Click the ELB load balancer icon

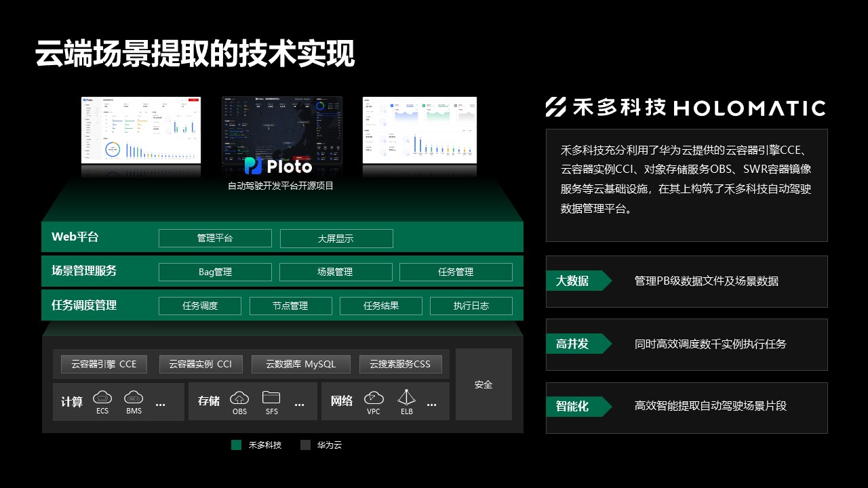(x=406, y=397)
